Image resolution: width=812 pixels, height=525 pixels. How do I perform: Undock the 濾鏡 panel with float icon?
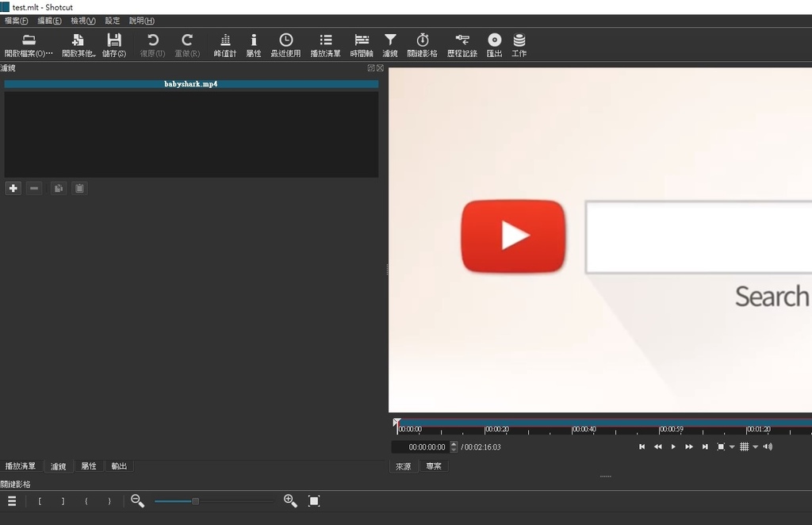click(371, 68)
